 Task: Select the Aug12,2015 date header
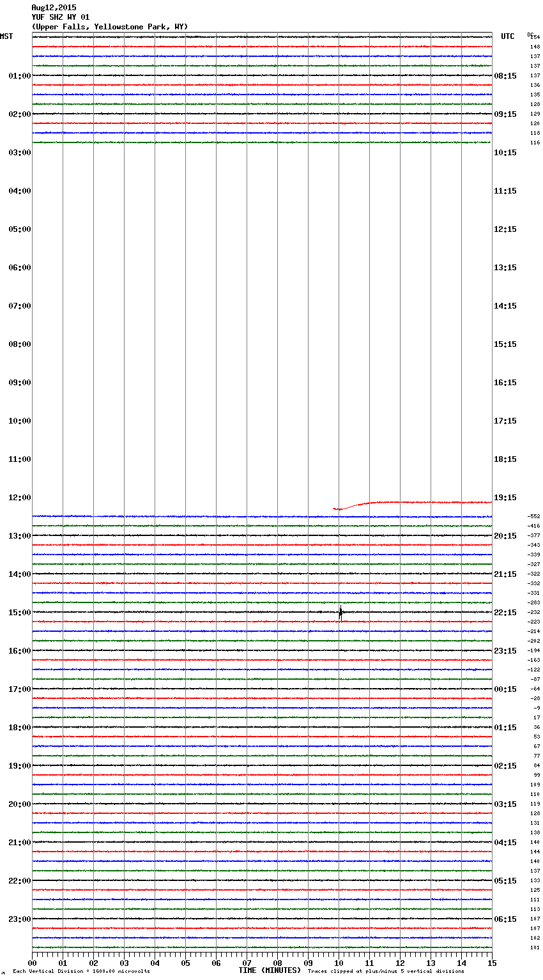click(54, 8)
